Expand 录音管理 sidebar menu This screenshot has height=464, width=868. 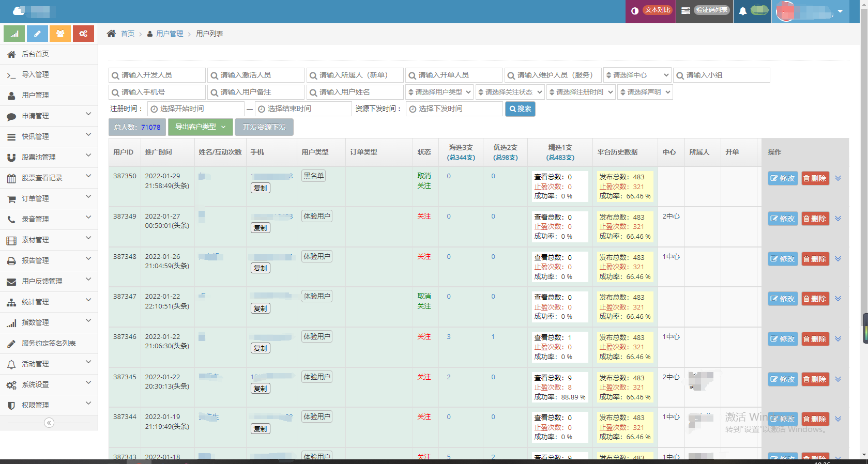(x=49, y=219)
